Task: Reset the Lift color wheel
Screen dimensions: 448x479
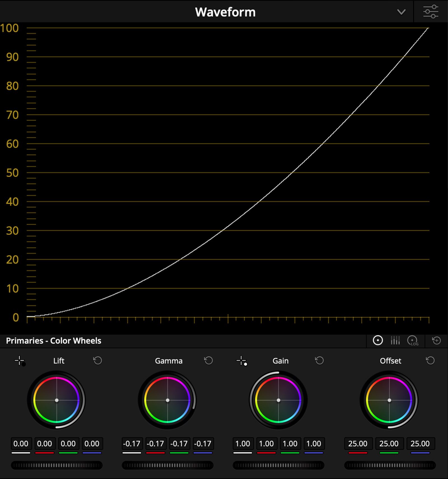Action: [97, 361]
